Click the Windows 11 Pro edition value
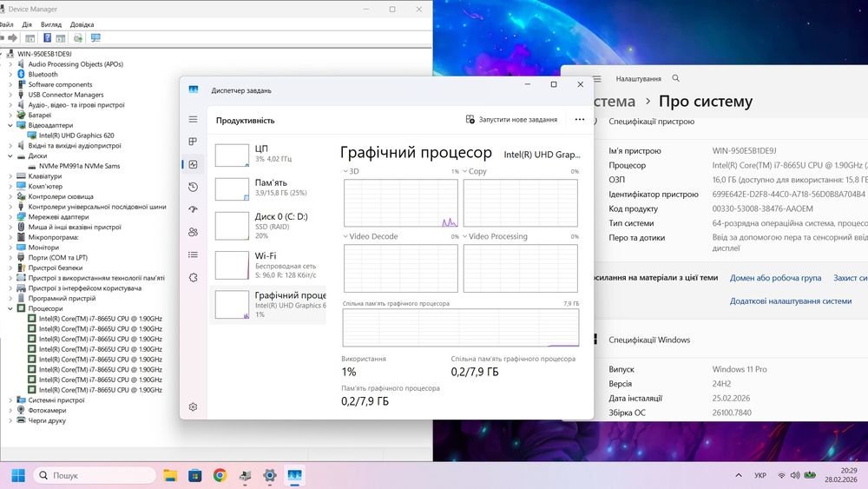The image size is (868, 489). click(x=740, y=369)
